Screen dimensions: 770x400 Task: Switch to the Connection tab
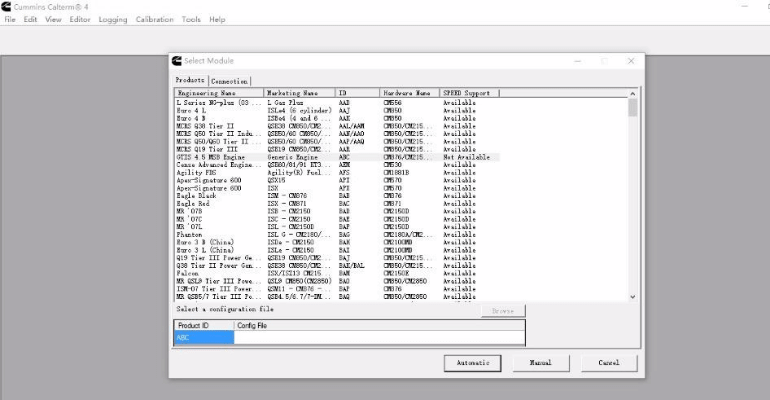(x=229, y=81)
